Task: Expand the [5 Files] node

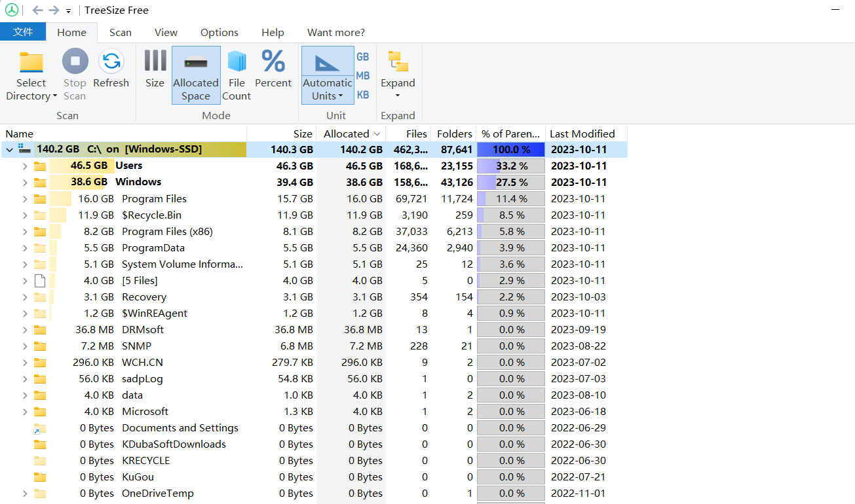Action: coord(25,281)
